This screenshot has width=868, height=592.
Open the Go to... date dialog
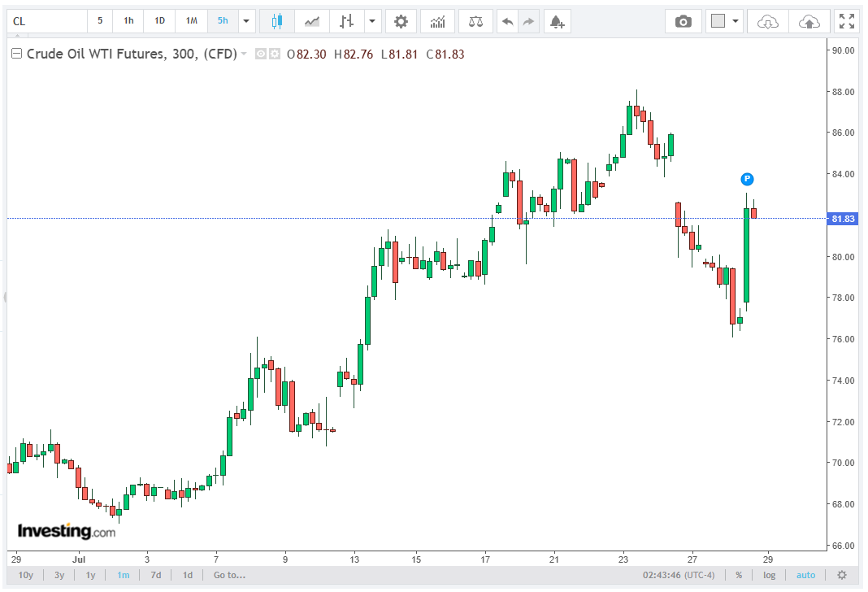[x=229, y=575]
